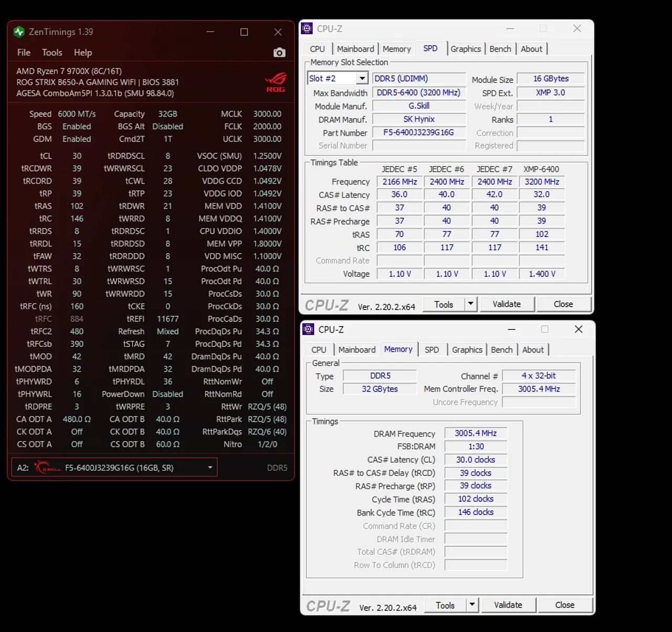Open Graphics tab in SPD window
Image resolution: width=672 pixels, height=632 pixels.
(466, 49)
